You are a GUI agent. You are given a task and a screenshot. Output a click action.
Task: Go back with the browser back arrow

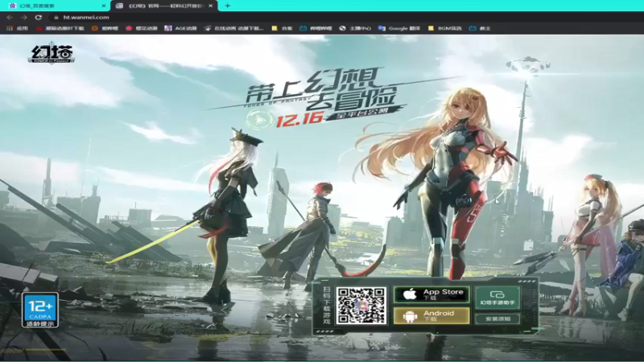(x=10, y=17)
